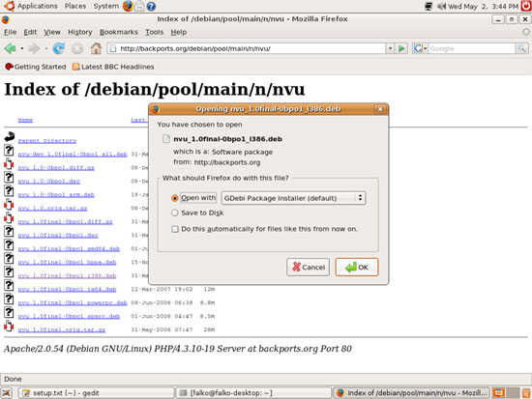Open the Tools menu
This screenshot has height=399, width=532.
155,32
